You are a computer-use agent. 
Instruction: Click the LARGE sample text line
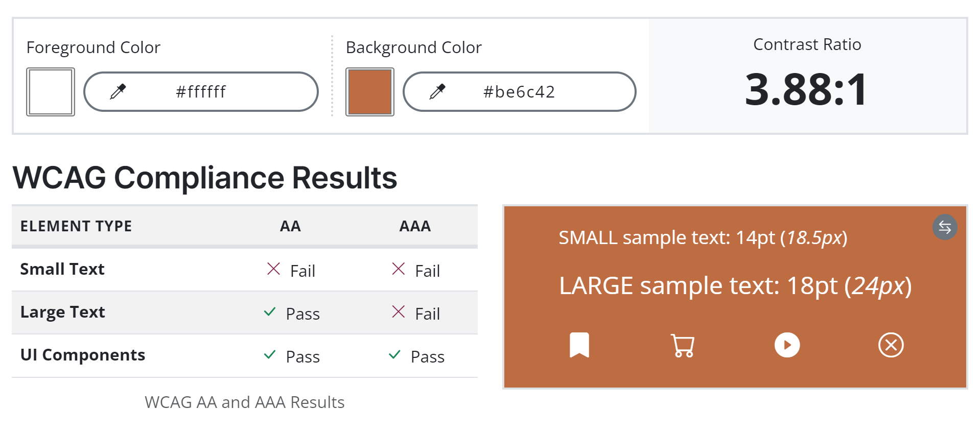(735, 286)
